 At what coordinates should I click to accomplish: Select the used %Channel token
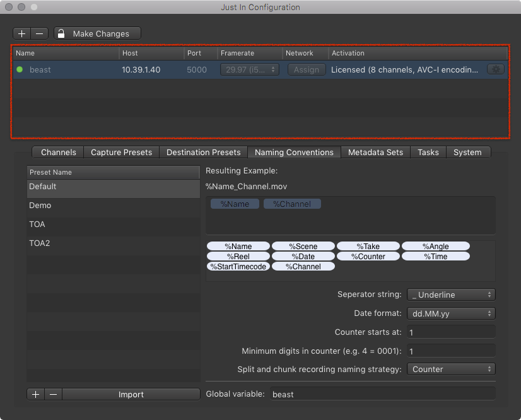(x=292, y=204)
